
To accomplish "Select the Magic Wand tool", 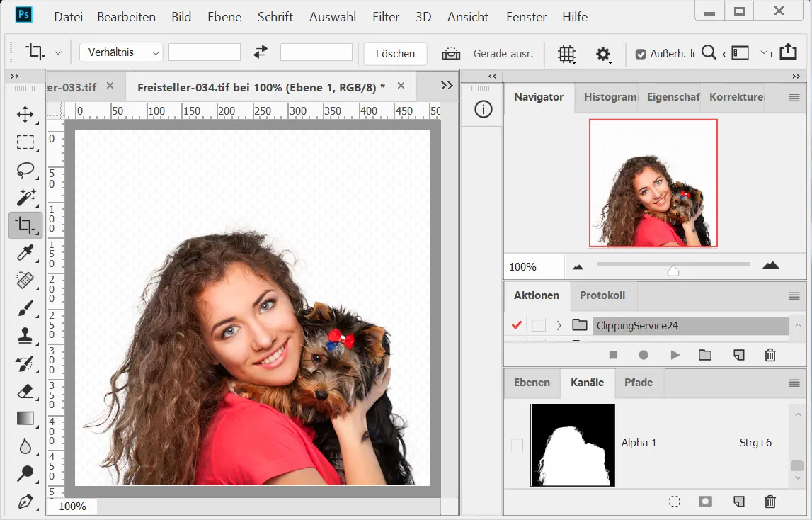I will [x=25, y=198].
